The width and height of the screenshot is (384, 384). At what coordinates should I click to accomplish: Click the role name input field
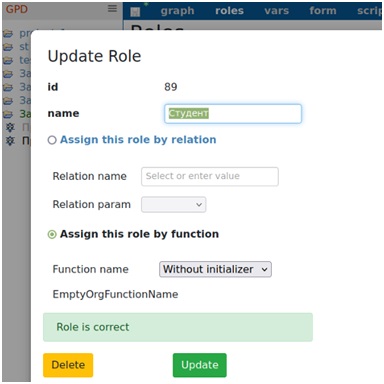[233, 114]
